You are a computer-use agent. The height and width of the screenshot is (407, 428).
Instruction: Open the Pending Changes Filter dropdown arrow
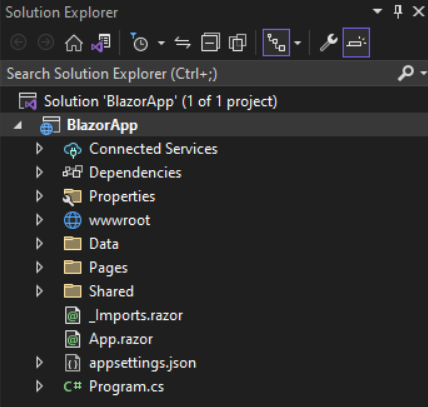[x=161, y=43]
